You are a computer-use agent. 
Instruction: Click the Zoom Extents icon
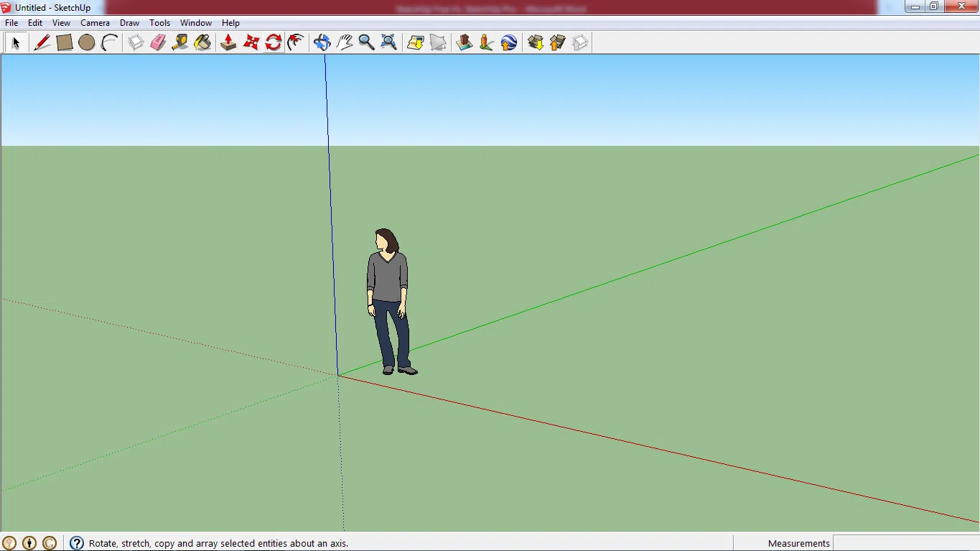click(x=388, y=42)
